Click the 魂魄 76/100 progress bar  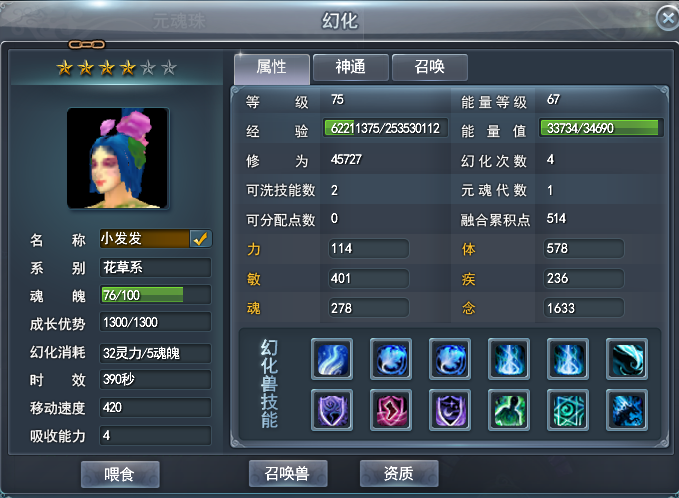[155, 295]
